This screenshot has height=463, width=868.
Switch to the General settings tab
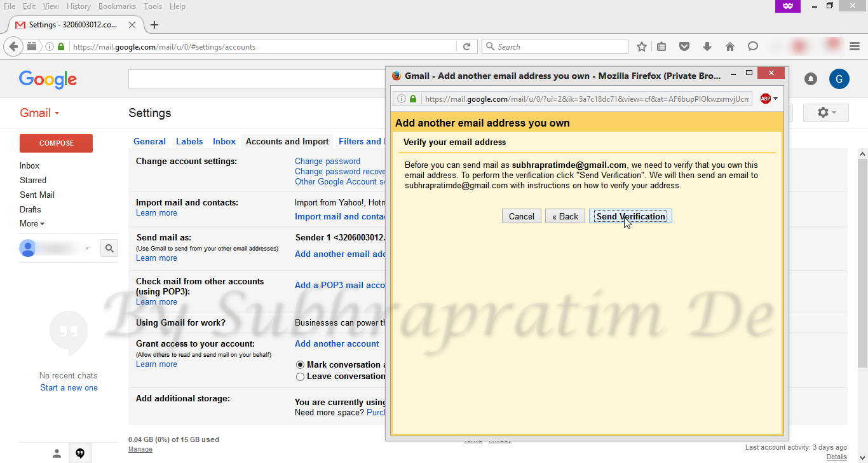coord(149,141)
